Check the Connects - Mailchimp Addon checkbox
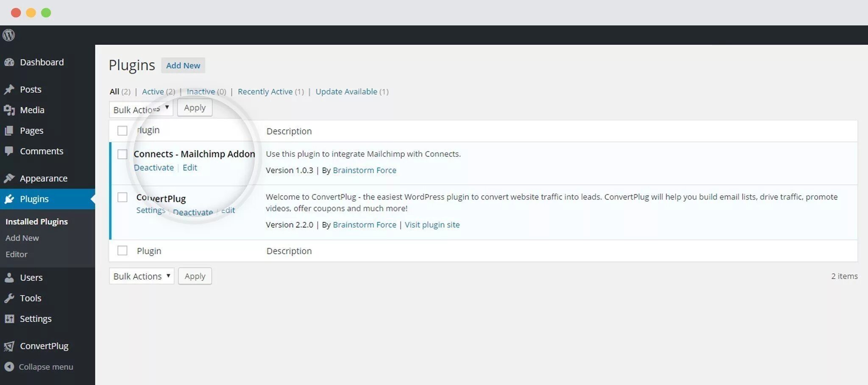868x385 pixels. (122, 154)
